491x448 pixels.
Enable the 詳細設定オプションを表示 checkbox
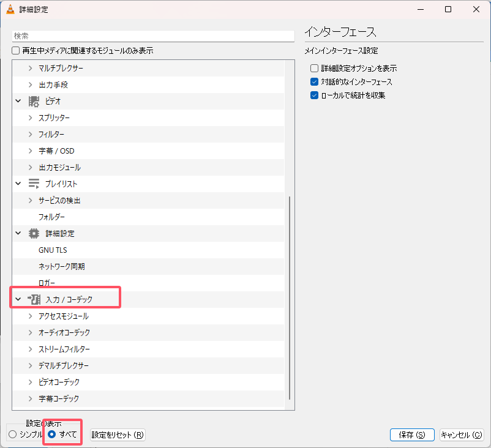coord(314,68)
